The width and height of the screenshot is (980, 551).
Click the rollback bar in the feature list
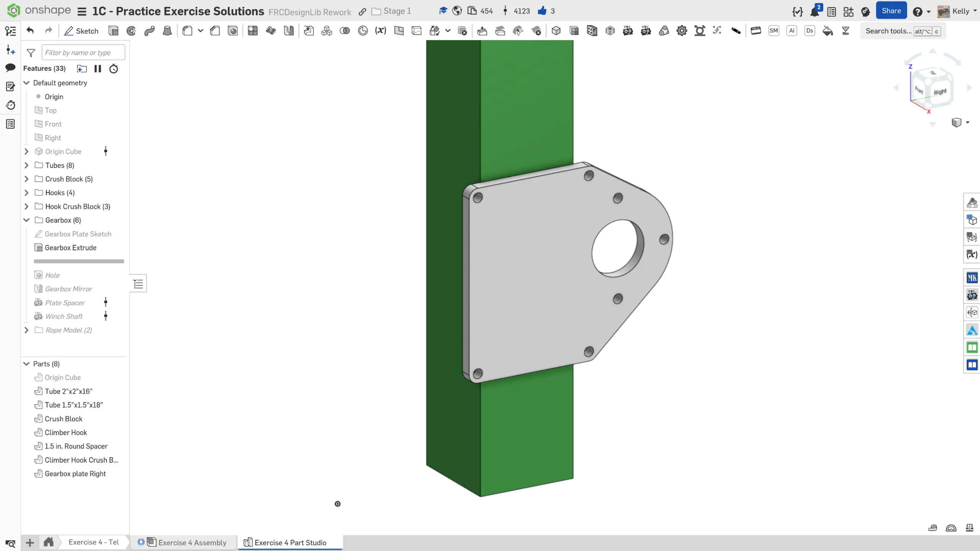(79, 261)
